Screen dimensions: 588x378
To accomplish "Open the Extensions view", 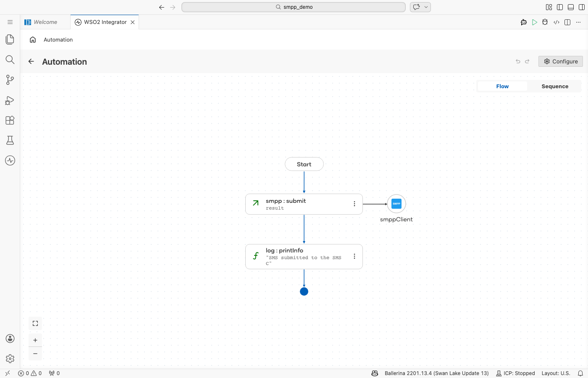I will click(10, 120).
